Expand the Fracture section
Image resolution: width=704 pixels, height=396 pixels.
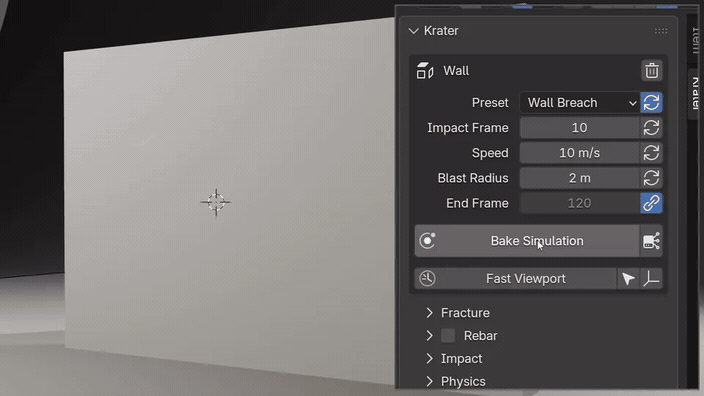(x=430, y=313)
